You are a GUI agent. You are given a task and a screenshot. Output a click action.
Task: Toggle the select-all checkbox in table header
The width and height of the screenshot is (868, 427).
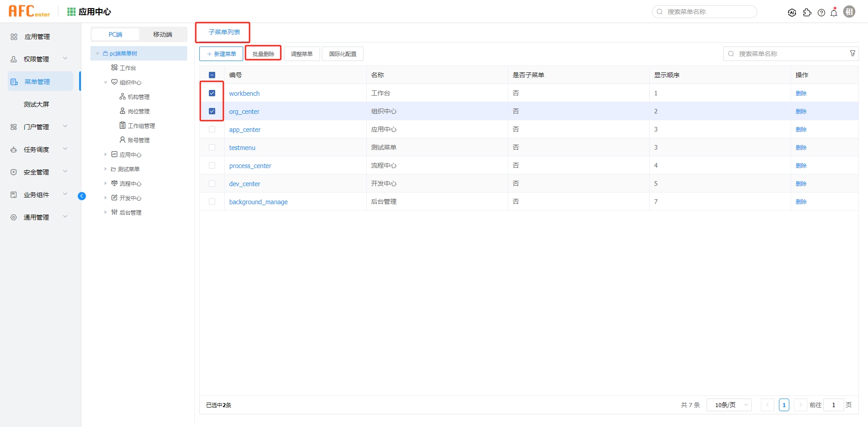tap(212, 75)
